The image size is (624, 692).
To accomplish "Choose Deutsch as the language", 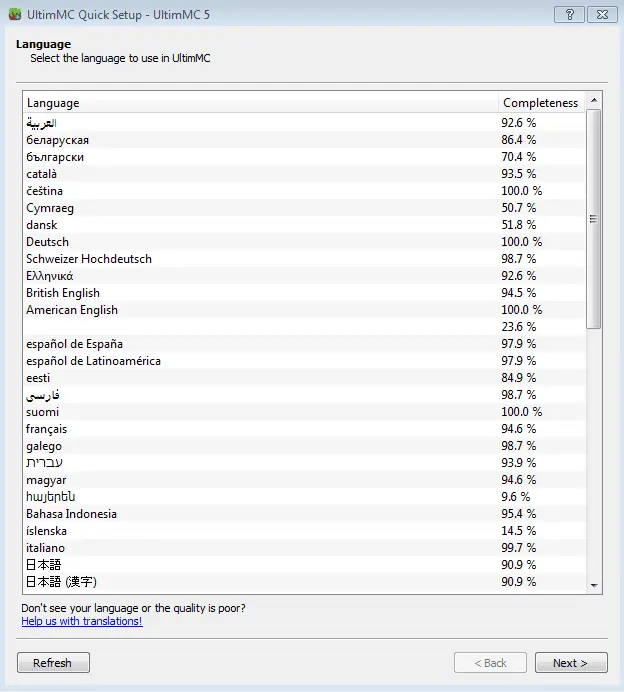I will click(x=48, y=242).
